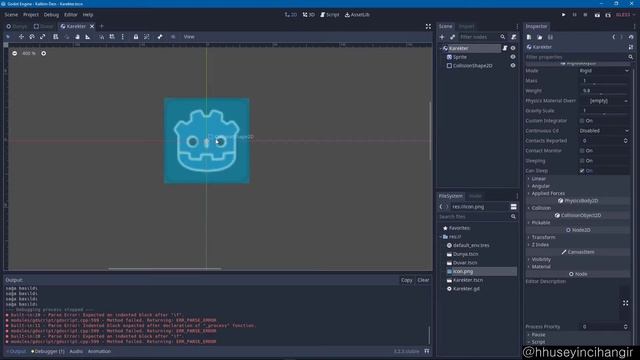Viewport: 640px width, 360px height.
Task: Open script attached to Karekter node
Action: coord(505,48)
